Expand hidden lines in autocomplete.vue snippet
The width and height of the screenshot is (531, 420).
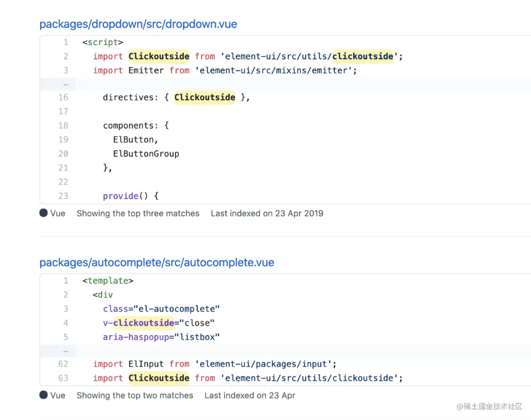pyautogui.click(x=65, y=351)
